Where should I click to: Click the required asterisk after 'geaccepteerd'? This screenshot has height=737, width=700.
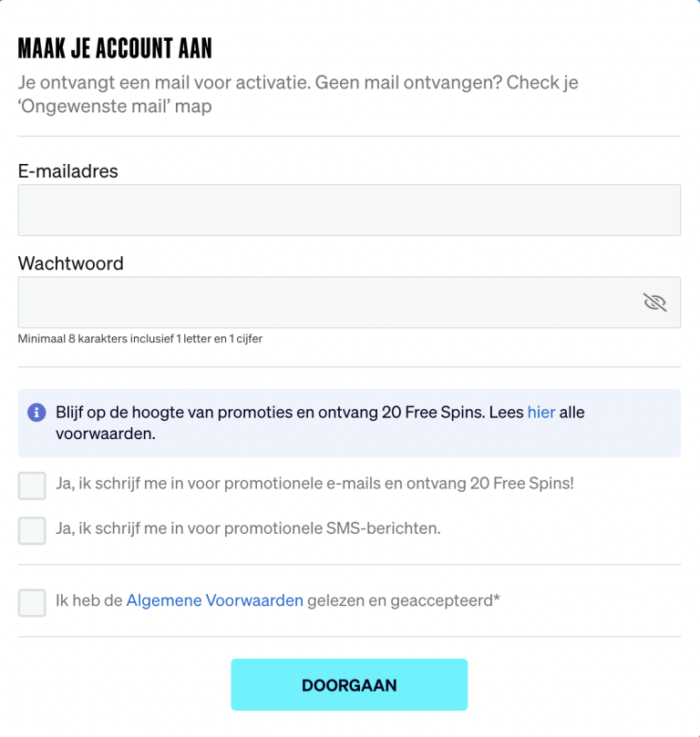[497, 599]
